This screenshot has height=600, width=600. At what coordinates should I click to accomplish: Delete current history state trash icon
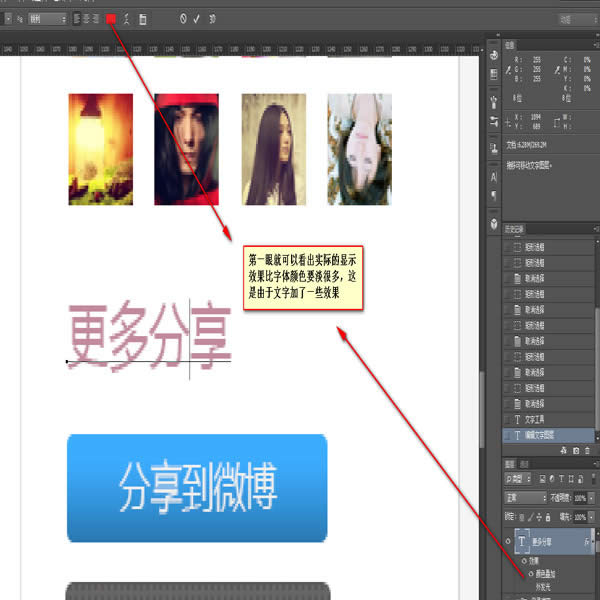click(x=588, y=450)
